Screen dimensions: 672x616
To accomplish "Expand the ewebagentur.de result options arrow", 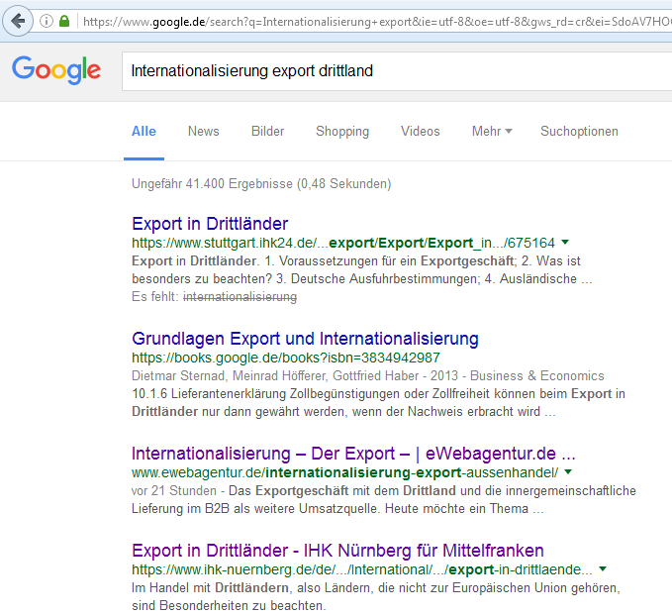I will tap(568, 472).
